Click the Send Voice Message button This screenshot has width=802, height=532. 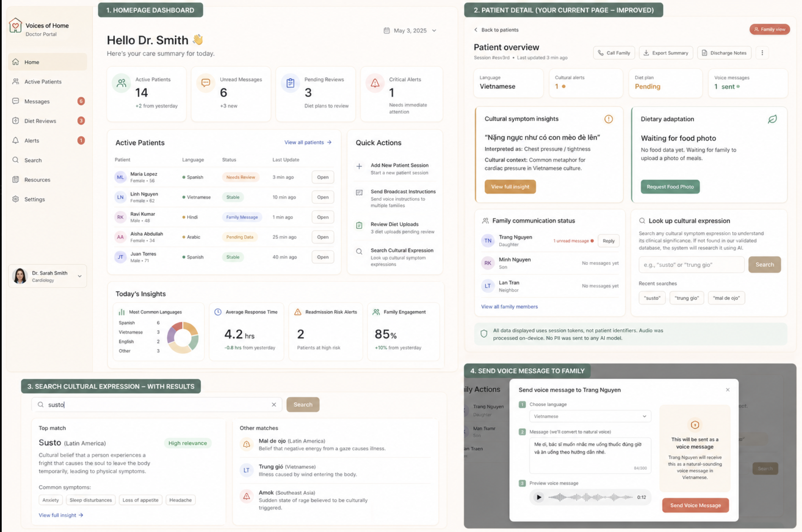click(x=696, y=505)
